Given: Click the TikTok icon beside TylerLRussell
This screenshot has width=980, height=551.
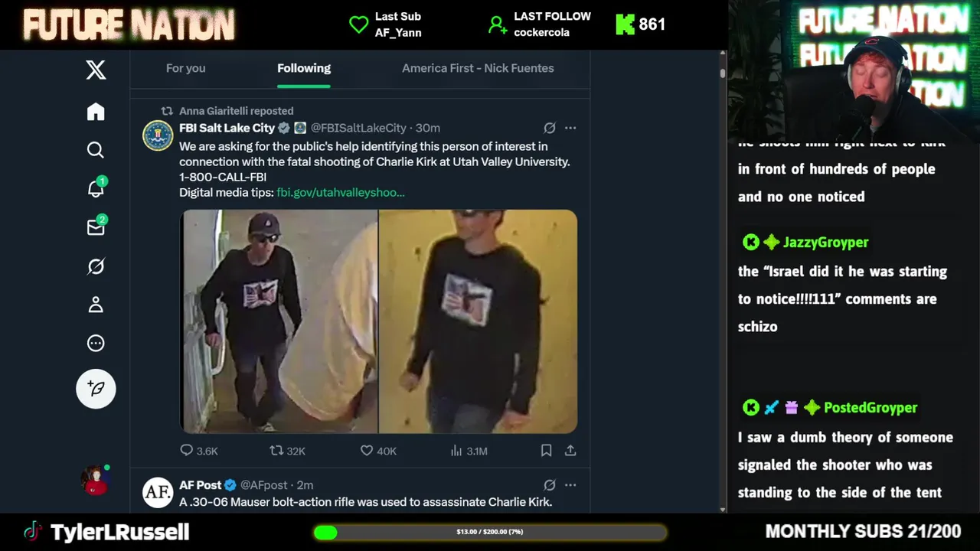Looking at the screenshot, I should 32,532.
